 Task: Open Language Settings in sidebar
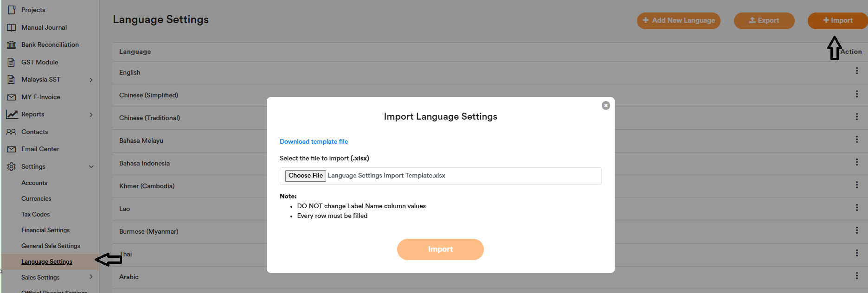pos(47,261)
